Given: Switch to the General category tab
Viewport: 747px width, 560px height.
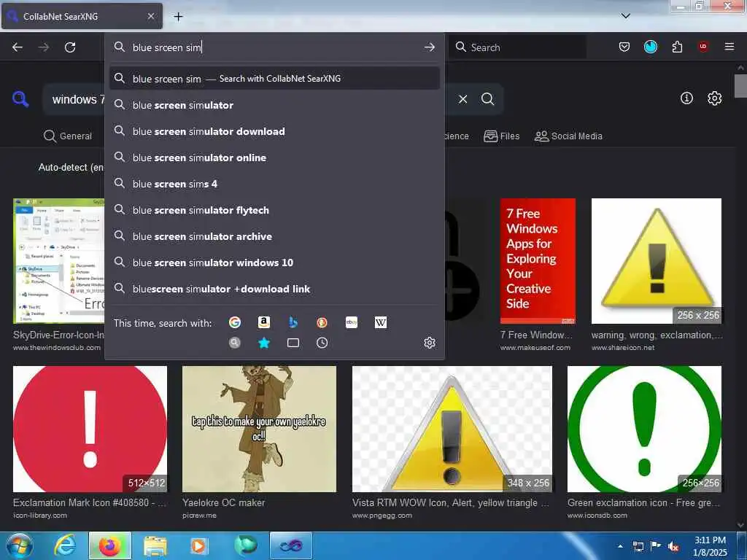Looking at the screenshot, I should [x=68, y=136].
